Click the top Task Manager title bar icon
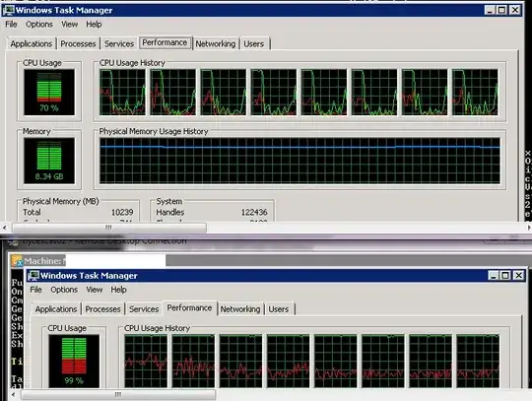The image size is (532, 401). point(8,10)
